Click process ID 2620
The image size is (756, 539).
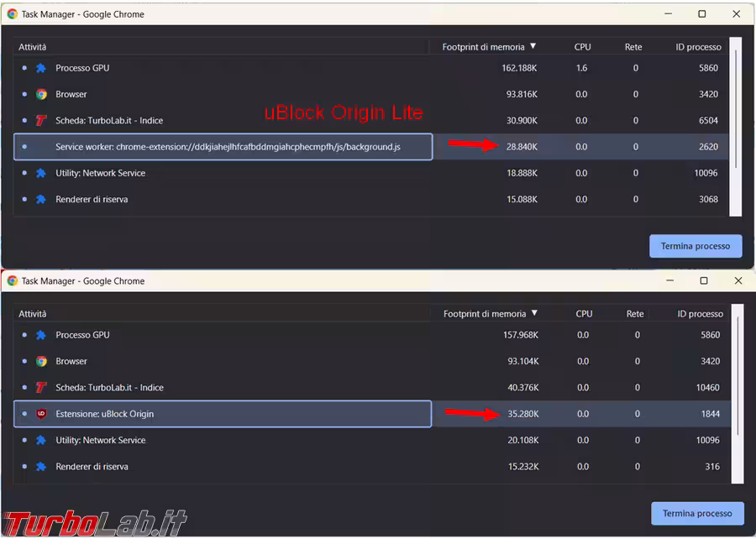(x=708, y=147)
